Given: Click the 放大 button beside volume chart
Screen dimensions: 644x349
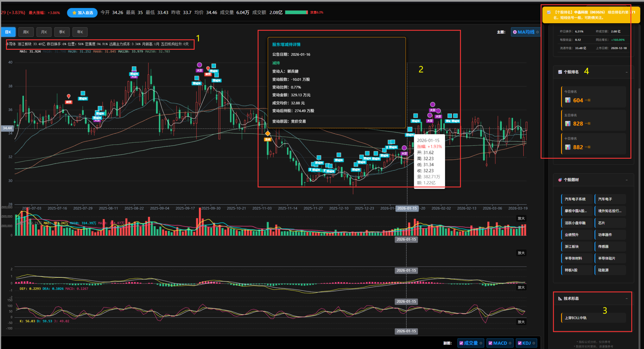Looking at the screenshot, I should click(x=521, y=218).
